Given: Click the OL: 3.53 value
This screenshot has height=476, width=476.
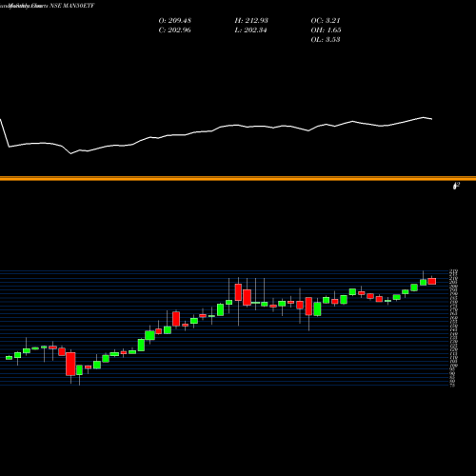Looking at the screenshot, I should 326,40.
